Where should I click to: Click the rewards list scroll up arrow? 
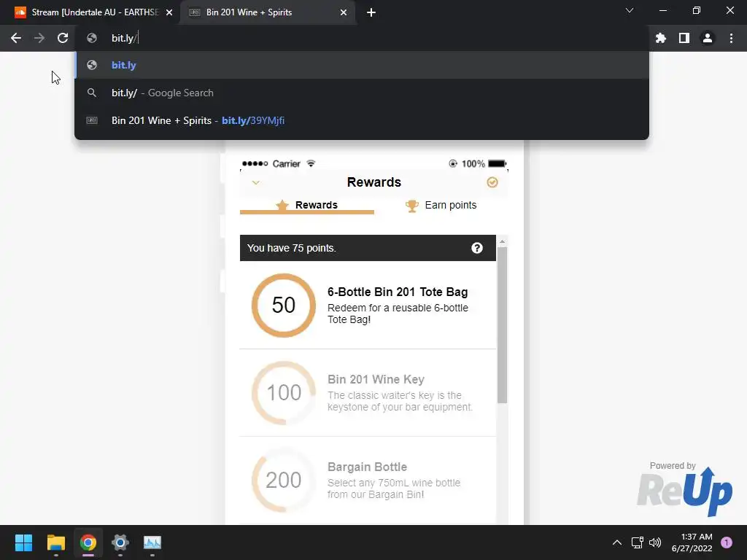point(502,241)
